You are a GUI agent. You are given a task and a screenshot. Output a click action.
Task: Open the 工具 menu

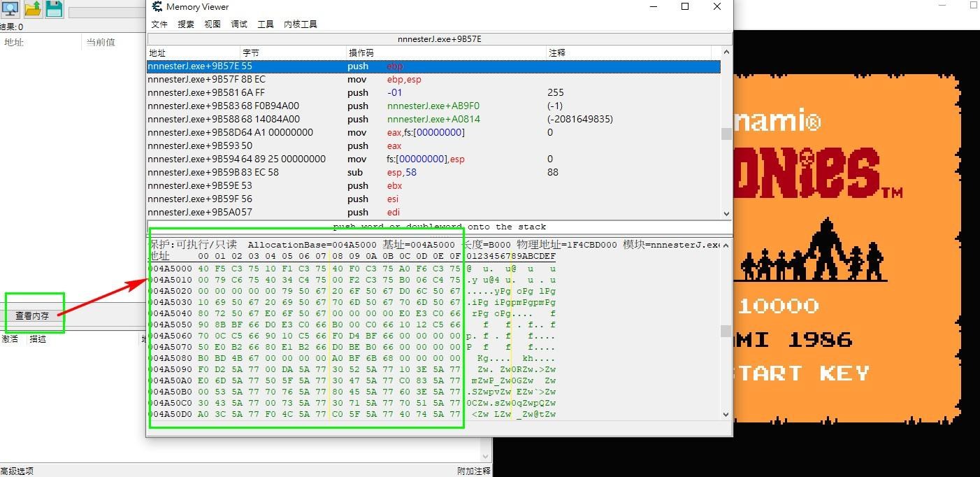264,23
